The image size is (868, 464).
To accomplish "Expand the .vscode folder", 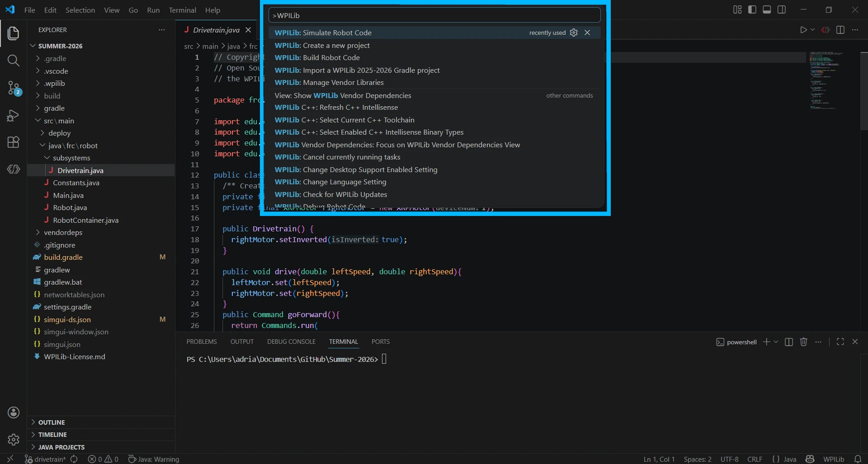I will click(56, 71).
